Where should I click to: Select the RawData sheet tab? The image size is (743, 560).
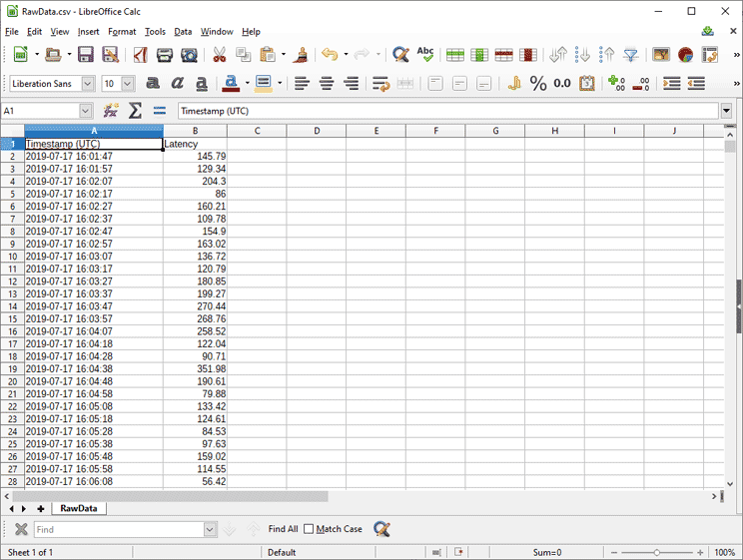[79, 508]
